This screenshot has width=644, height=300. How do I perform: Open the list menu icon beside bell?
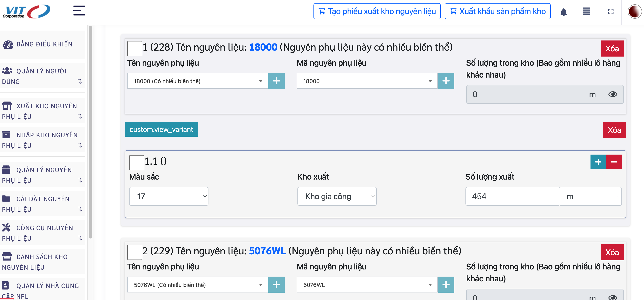pos(586,12)
